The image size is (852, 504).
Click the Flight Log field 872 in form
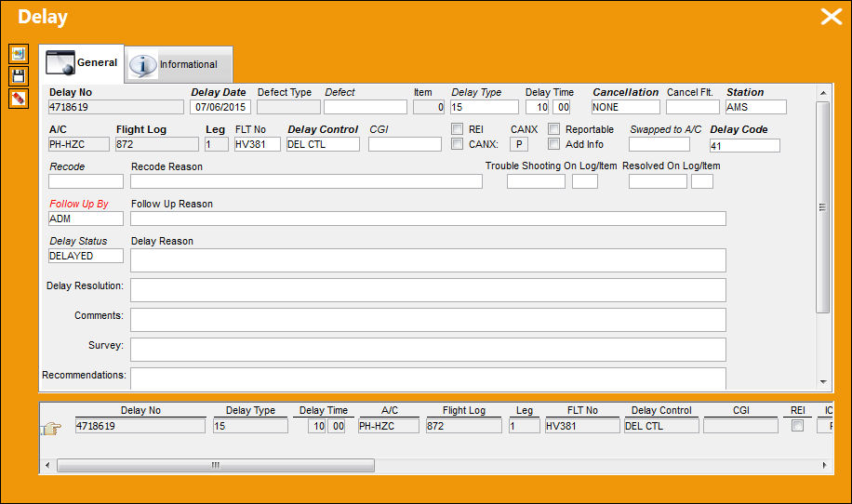point(156,144)
